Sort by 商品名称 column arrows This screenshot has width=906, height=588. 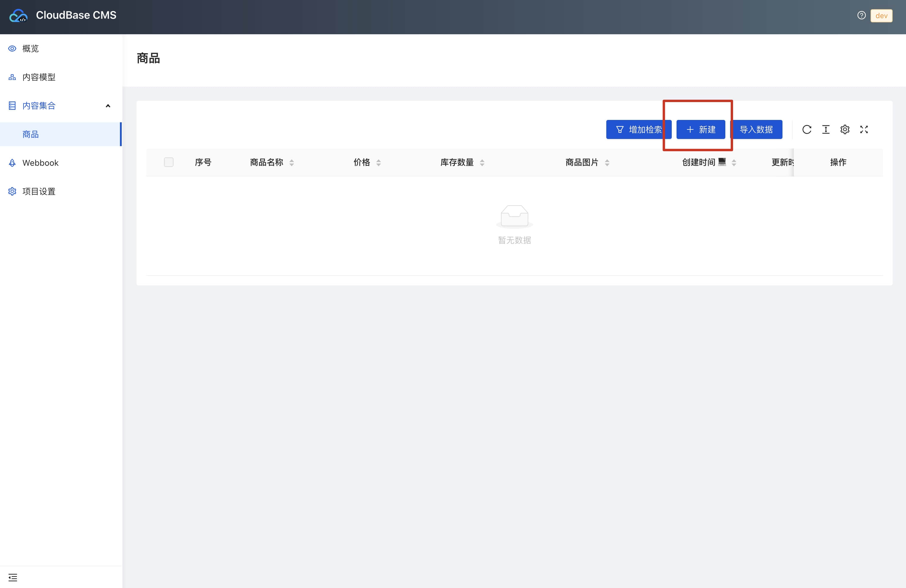pyautogui.click(x=292, y=162)
